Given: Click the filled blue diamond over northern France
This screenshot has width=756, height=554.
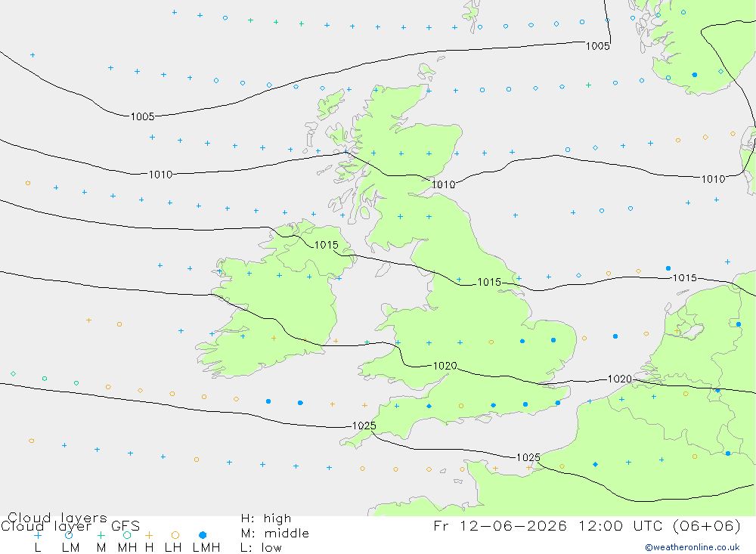Looking at the screenshot, I should point(596,464).
